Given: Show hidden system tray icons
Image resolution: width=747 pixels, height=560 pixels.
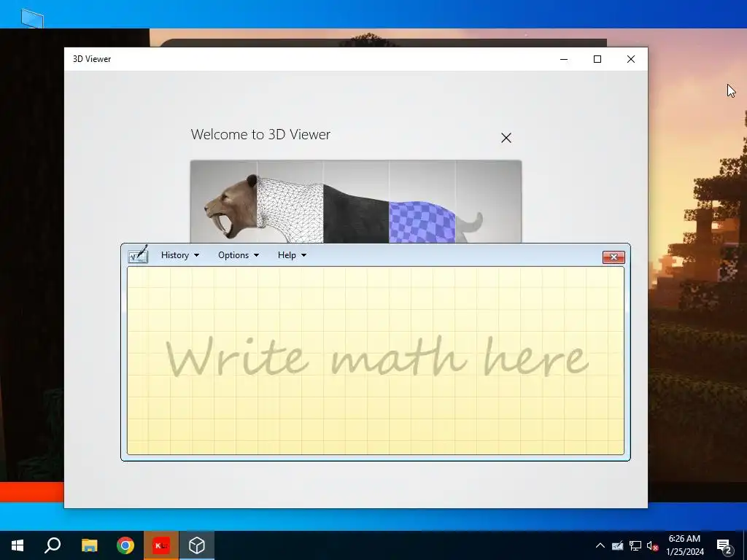Looking at the screenshot, I should pos(600,545).
